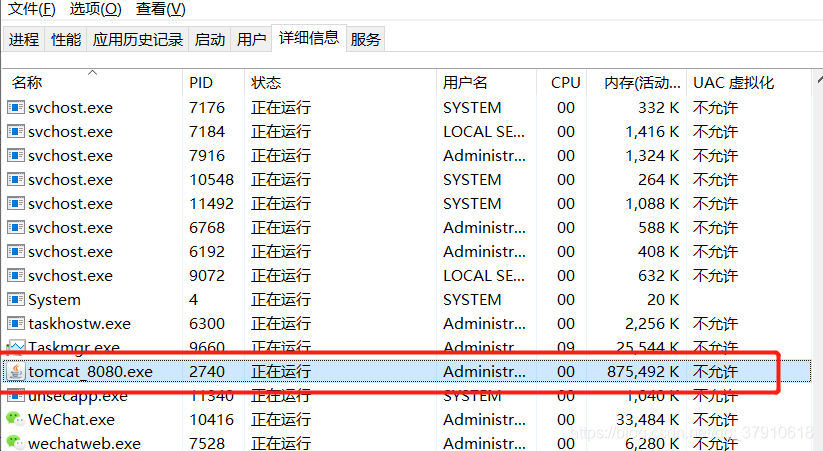
Task: Switch to the 用户 tab
Action: point(251,39)
